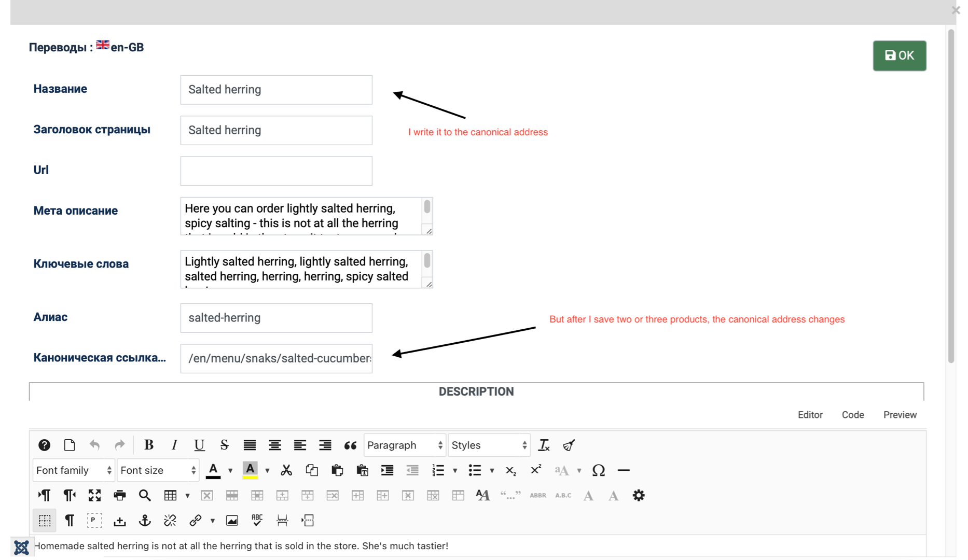Focus the Алиас field with salted-herring
968x560 pixels.
pos(276,318)
